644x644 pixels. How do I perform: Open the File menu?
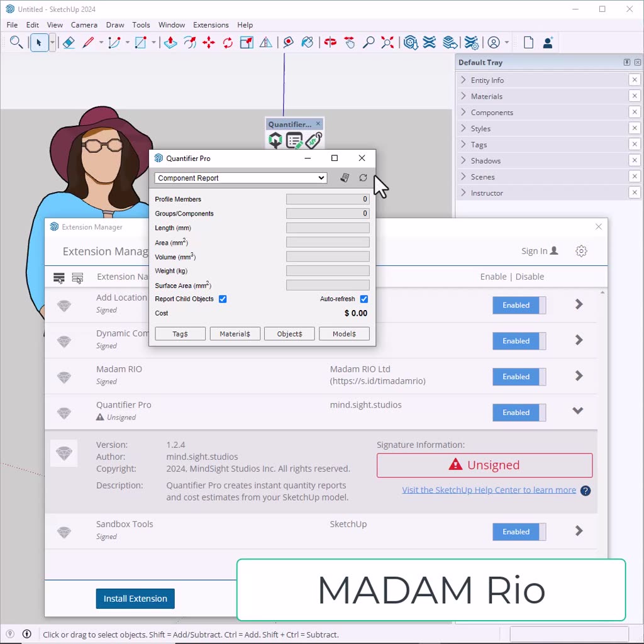[x=12, y=25]
